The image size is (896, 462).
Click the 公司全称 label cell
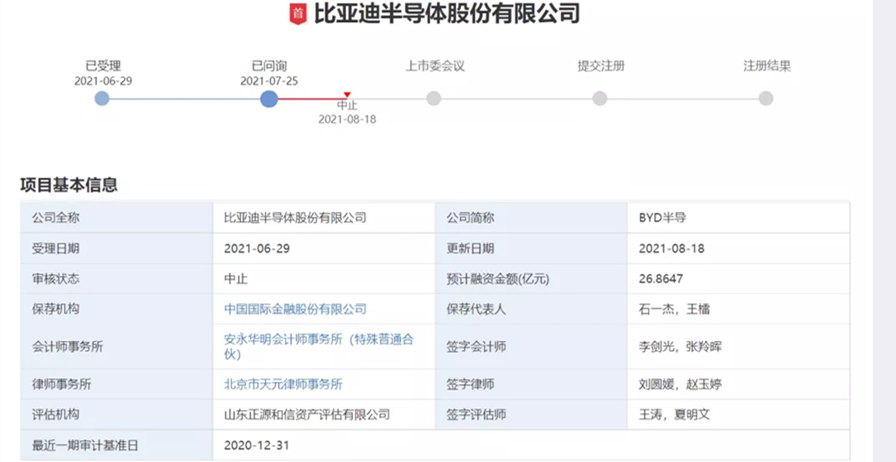[x=117, y=218]
